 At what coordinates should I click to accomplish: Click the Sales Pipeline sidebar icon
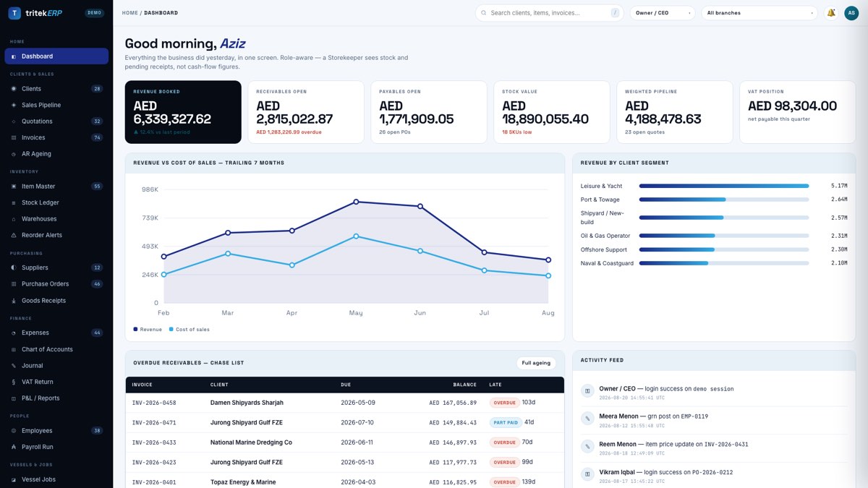click(14, 105)
